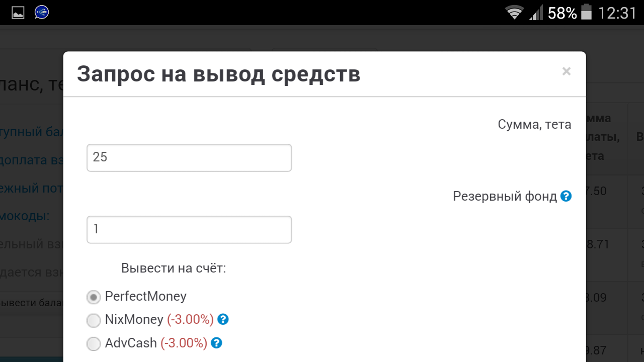The width and height of the screenshot is (644, 362).
Task: Show help tooltip next to NixMoney fee
Action: 223,319
